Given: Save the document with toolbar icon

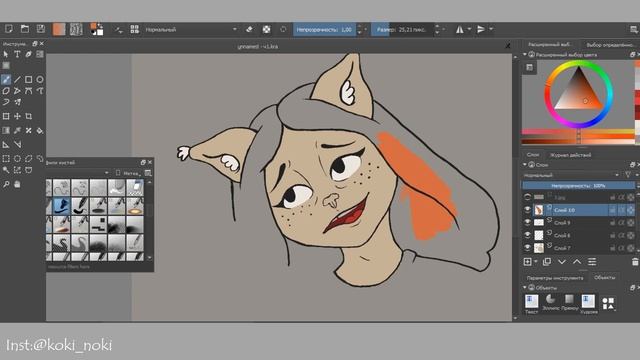Looking at the screenshot, I should (x=41, y=29).
